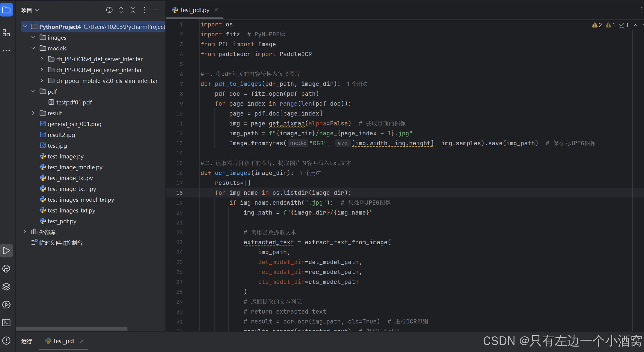Open the Python Packages layers icon
Viewport: 644px width, 352px height.
coord(6,287)
